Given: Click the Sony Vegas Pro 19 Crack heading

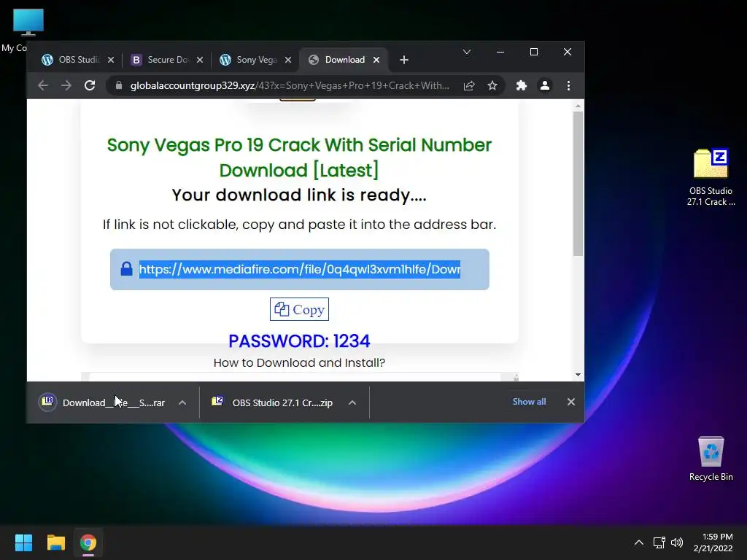Looking at the screenshot, I should (x=299, y=157).
